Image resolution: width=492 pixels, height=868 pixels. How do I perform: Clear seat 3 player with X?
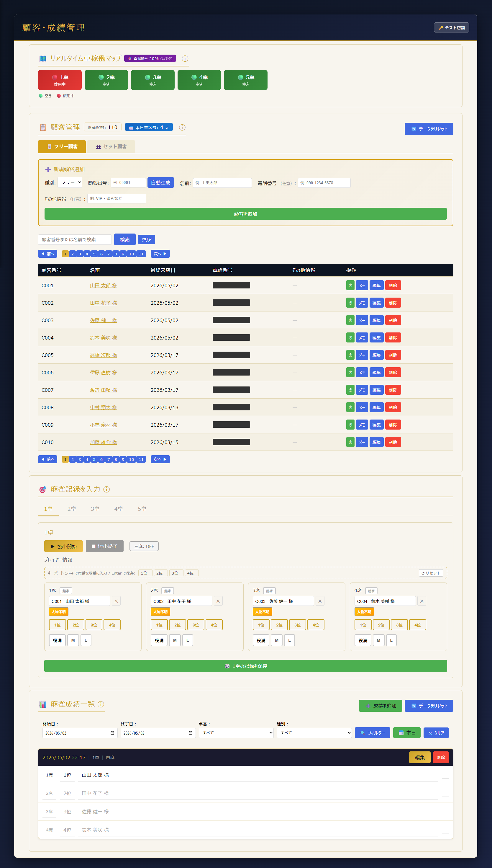(x=320, y=601)
